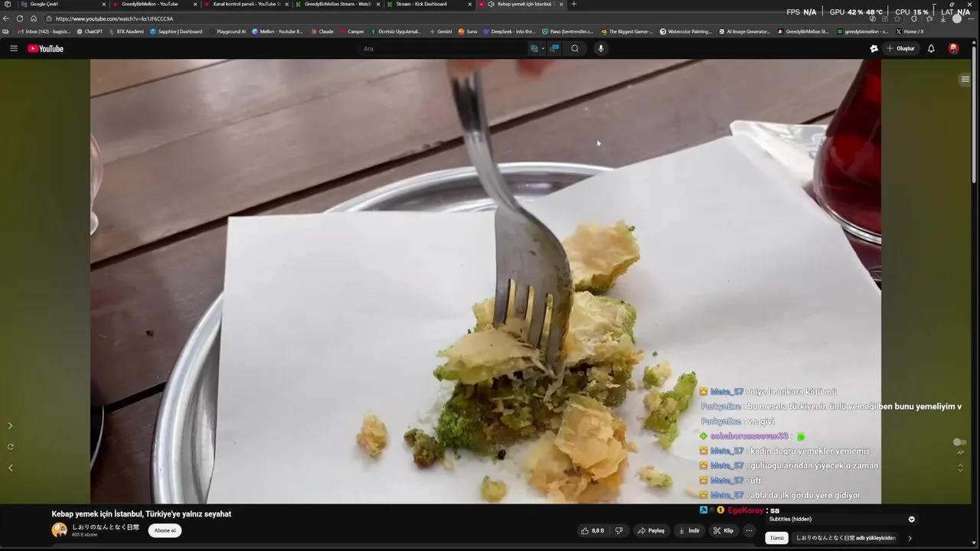Open the YouTube hamburger guide menu
The height and width of the screenshot is (551, 980).
click(13, 48)
